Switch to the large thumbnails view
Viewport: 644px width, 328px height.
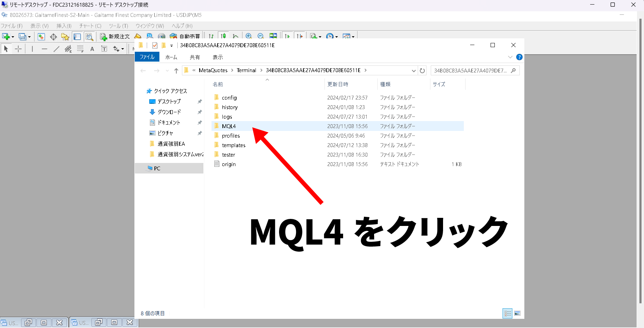point(517,313)
